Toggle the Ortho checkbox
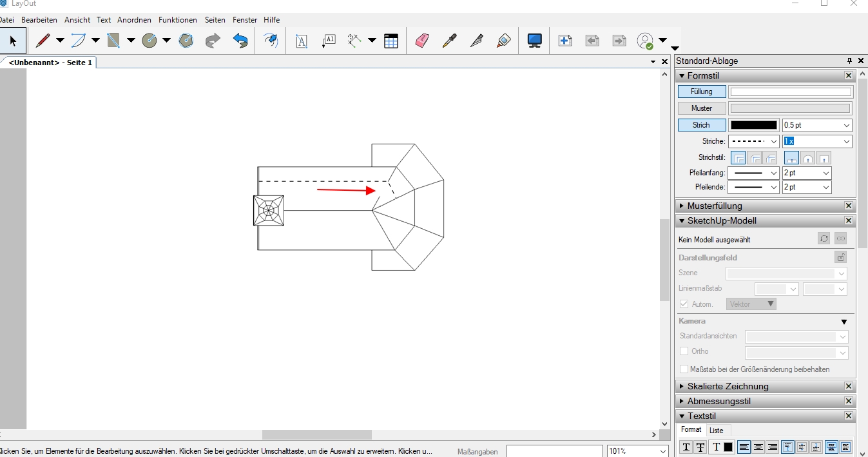Screen dimensions: 868x457 [x=684, y=351]
